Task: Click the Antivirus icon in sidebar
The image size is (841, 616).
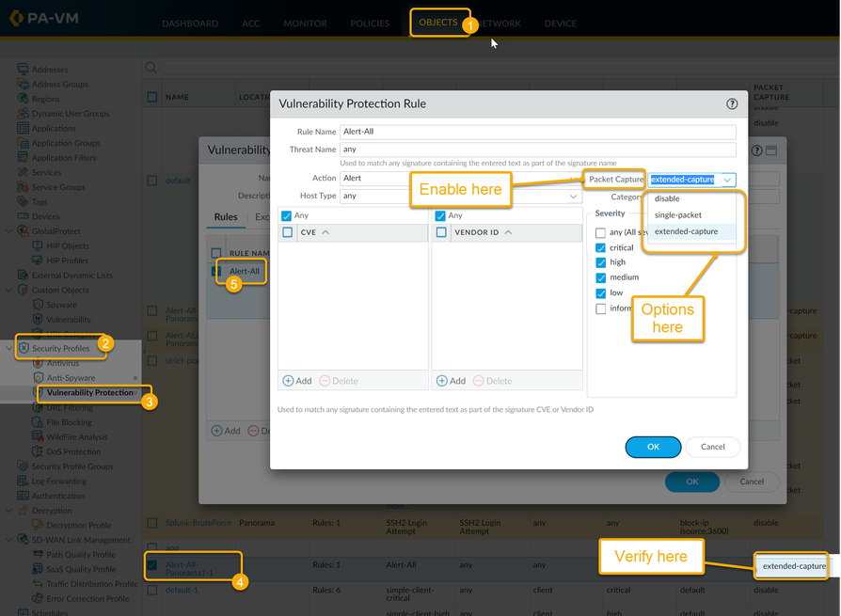Action: coord(39,363)
